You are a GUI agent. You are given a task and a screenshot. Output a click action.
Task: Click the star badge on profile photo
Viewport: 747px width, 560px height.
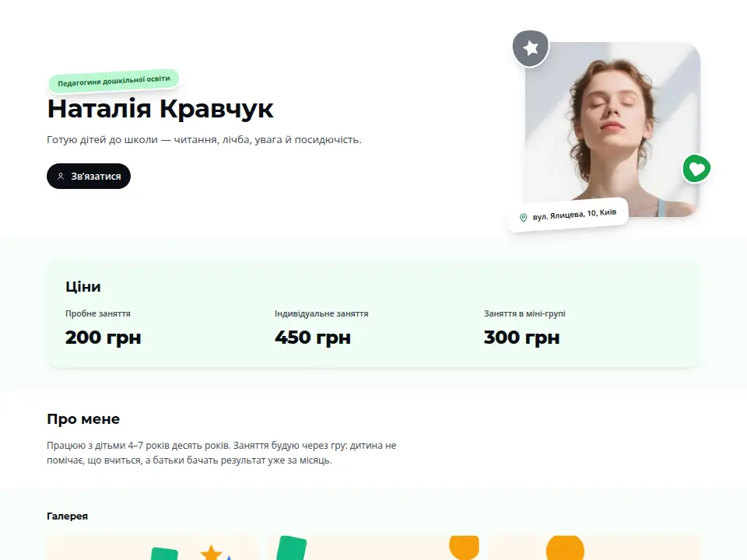click(531, 48)
